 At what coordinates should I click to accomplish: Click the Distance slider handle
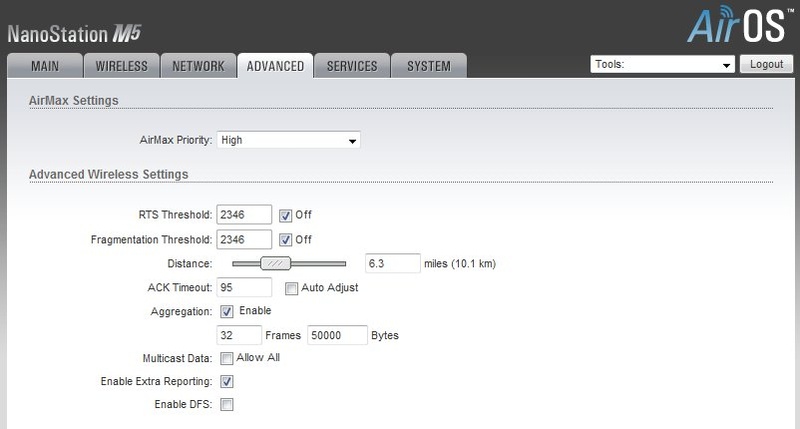click(276, 263)
